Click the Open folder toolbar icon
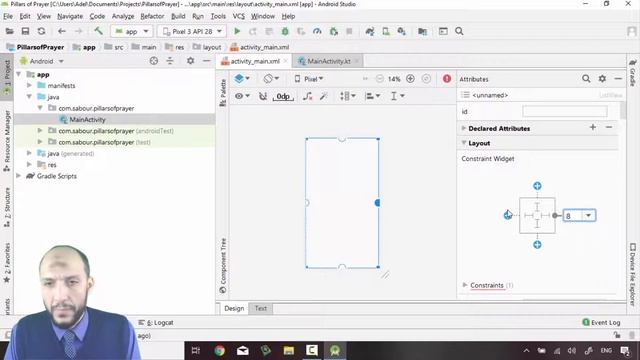The width and height of the screenshot is (640, 360). [x=9, y=31]
